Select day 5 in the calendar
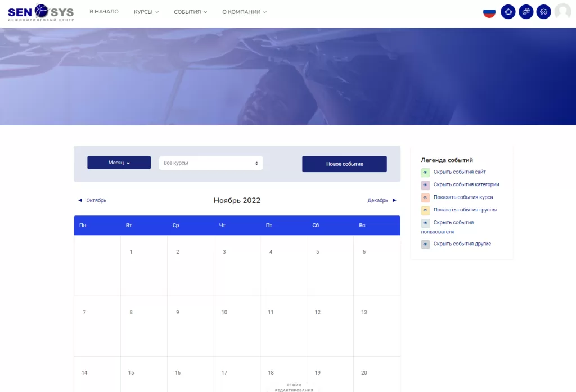 317,251
